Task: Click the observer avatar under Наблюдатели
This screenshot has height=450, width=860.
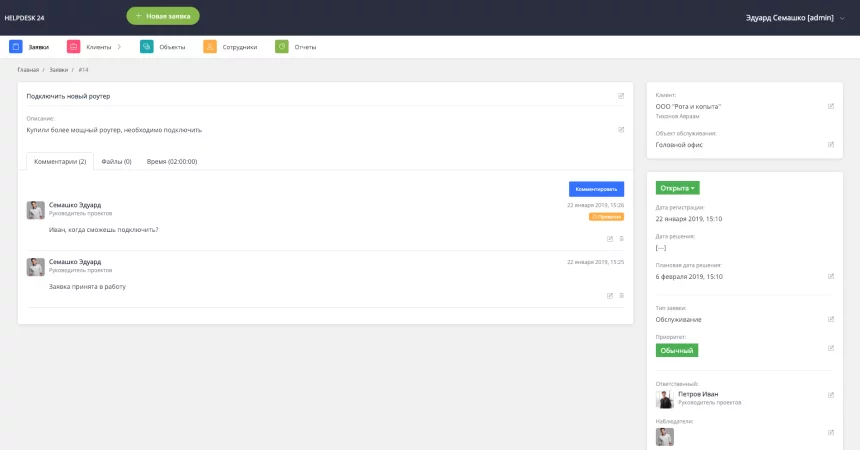Action: tap(665, 436)
